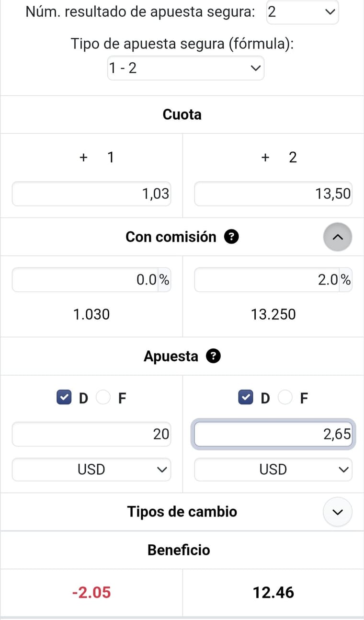Click the plus icon beside outcome 1

(x=83, y=157)
